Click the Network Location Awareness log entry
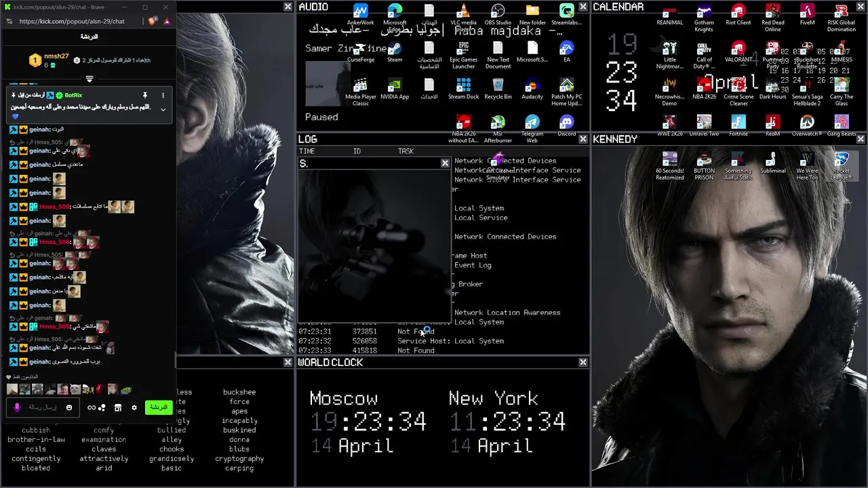Viewport: 868px width, 488px height. click(507, 312)
